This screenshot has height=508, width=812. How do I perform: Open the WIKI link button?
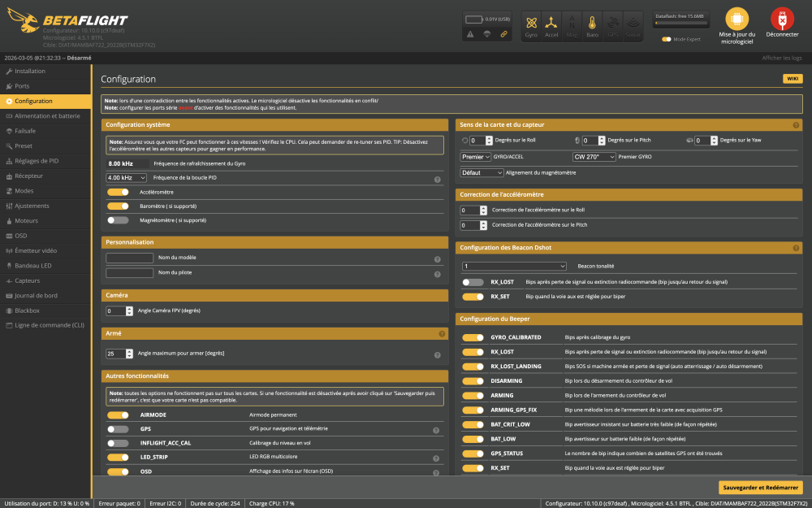point(792,79)
